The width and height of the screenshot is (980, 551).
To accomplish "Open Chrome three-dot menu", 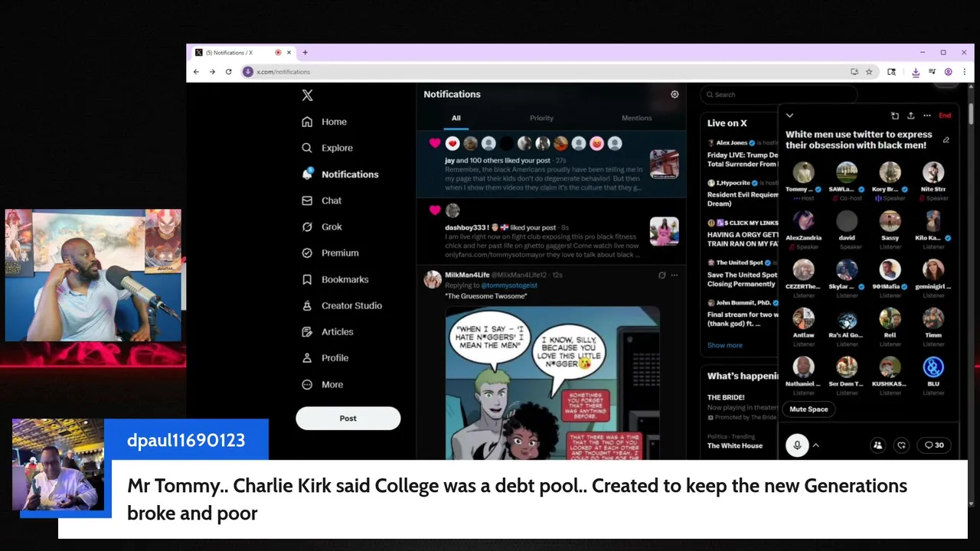I will pos(964,72).
